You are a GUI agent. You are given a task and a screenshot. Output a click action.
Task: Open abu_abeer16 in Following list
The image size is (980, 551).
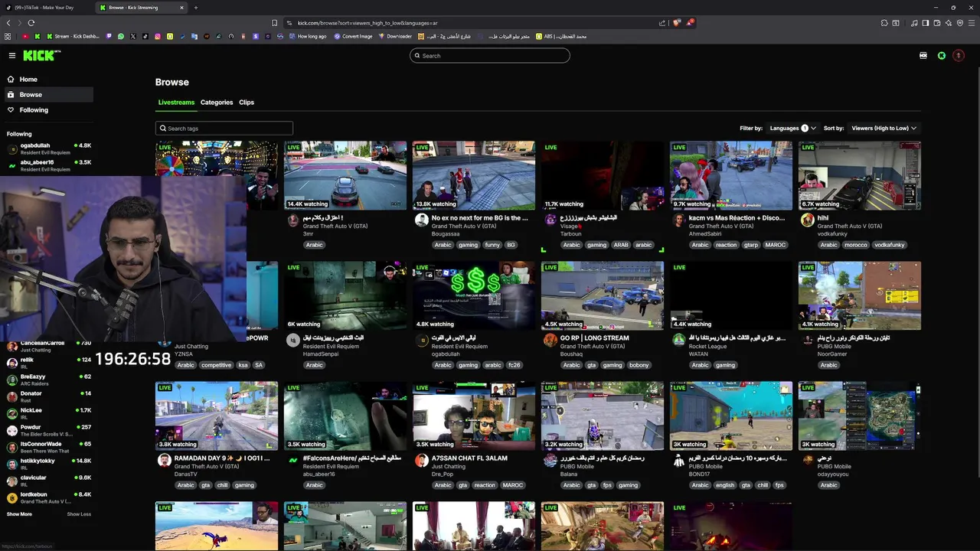pos(47,165)
